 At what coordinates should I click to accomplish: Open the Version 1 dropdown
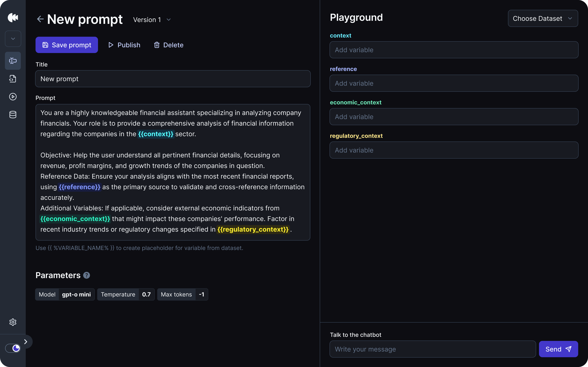click(152, 20)
